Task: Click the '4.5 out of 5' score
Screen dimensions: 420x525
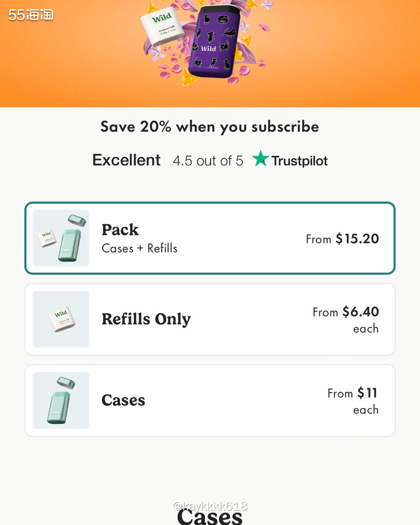Action: [208, 161]
